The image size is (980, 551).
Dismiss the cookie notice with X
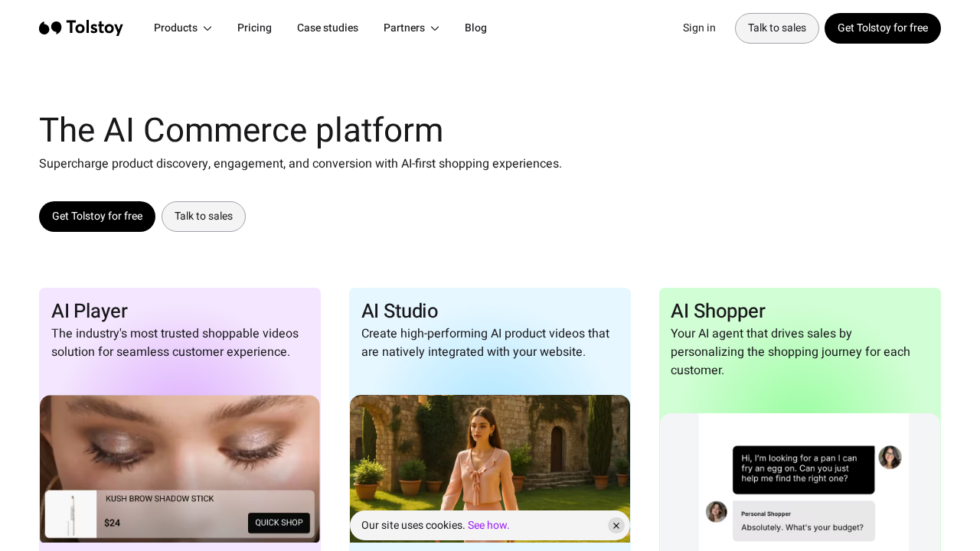[x=616, y=526]
